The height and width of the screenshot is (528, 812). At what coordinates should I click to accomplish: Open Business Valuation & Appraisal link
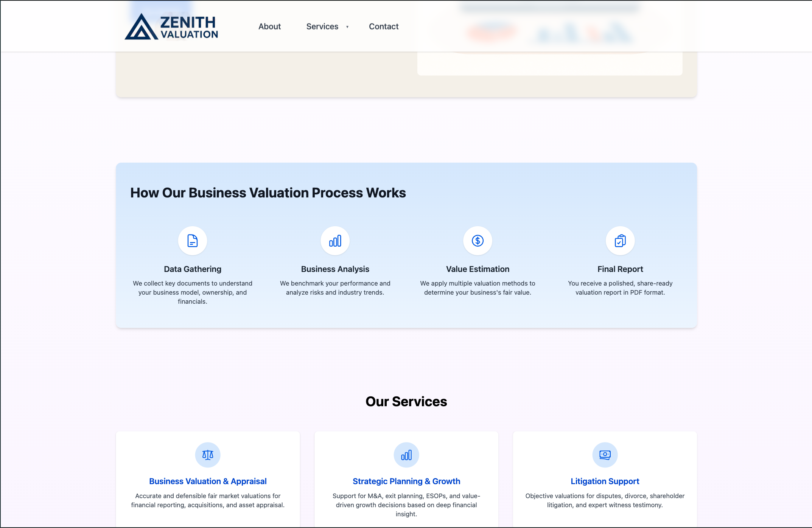tap(208, 481)
